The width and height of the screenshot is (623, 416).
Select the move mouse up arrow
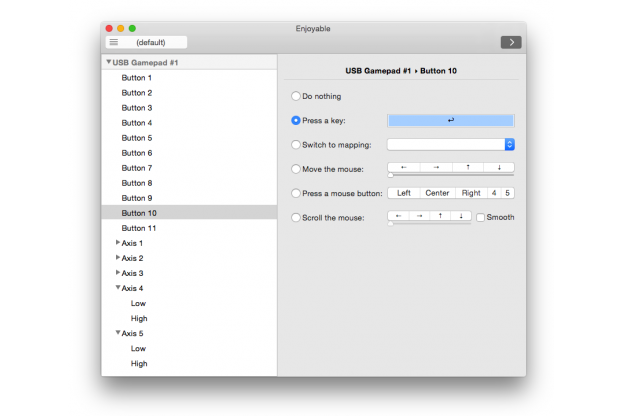(x=468, y=167)
